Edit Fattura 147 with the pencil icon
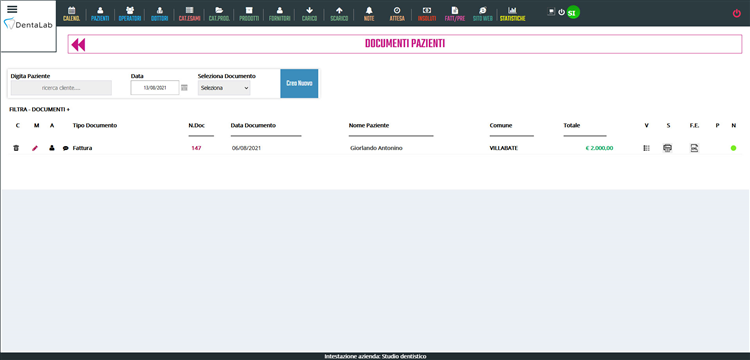 [34, 148]
